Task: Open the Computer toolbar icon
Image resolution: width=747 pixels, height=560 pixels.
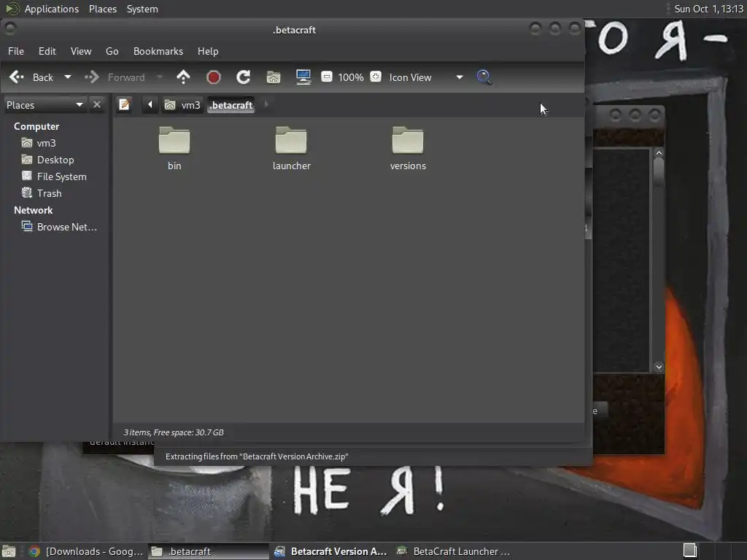Action: [303, 77]
